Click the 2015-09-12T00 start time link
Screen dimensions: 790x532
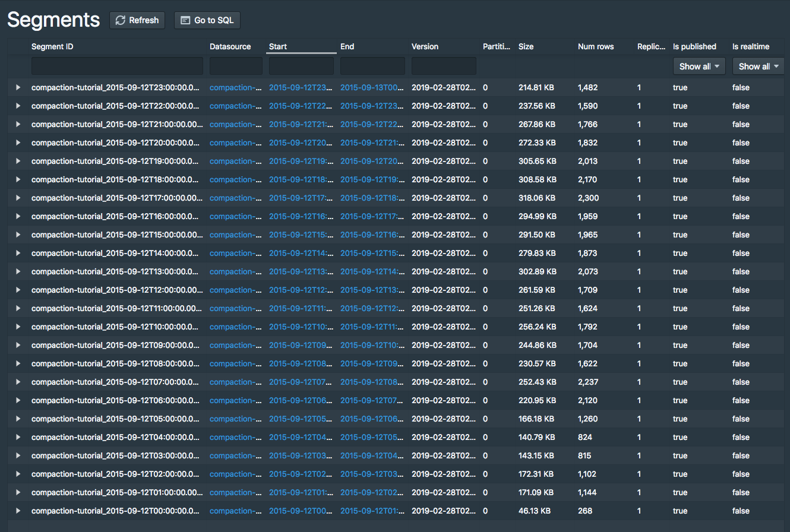[x=300, y=511]
